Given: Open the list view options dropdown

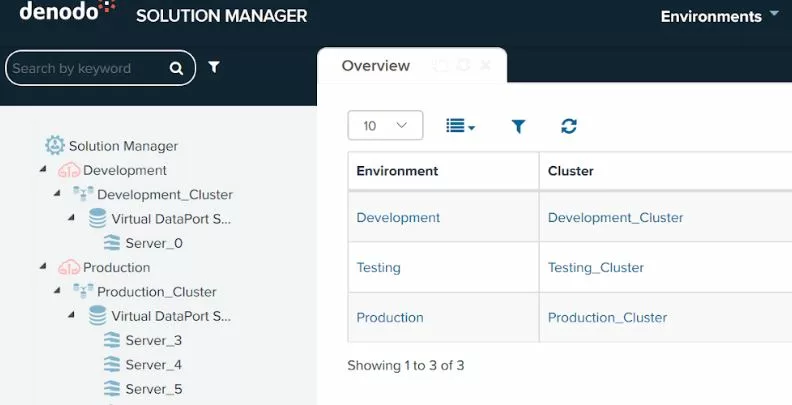Looking at the screenshot, I should 460,126.
